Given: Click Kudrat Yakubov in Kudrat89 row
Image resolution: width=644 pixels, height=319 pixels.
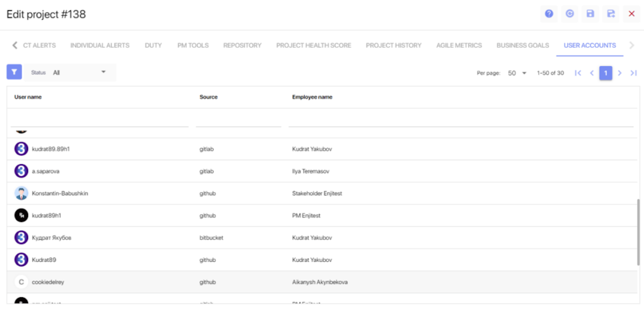Looking at the screenshot, I should [312, 260].
